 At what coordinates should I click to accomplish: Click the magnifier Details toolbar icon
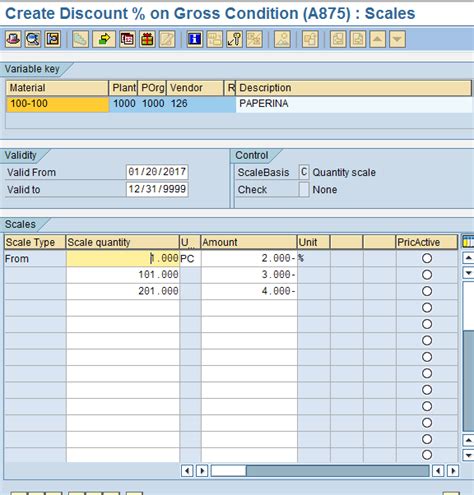tap(33, 39)
